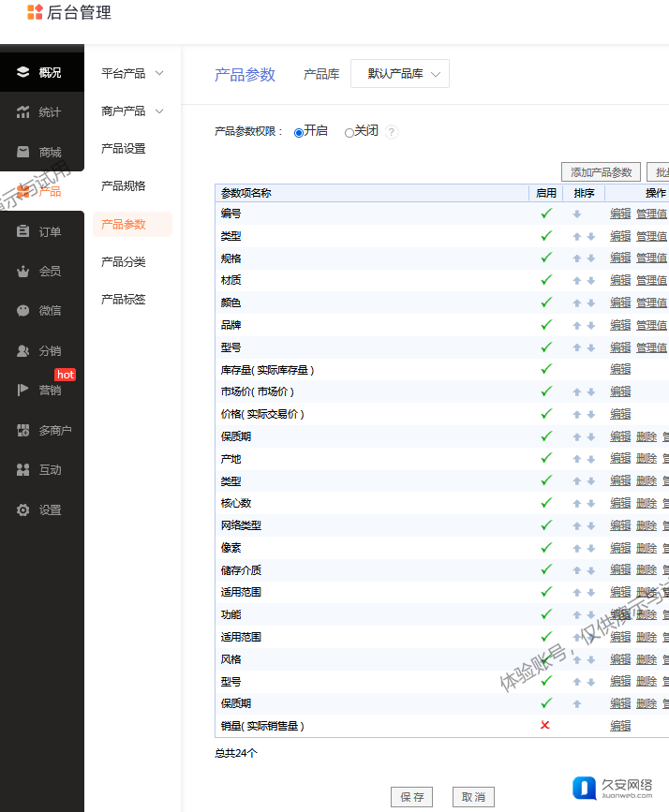The width and height of the screenshot is (669, 812).
Task: Click the move-up arrow for 类型 row
Action: (x=577, y=236)
